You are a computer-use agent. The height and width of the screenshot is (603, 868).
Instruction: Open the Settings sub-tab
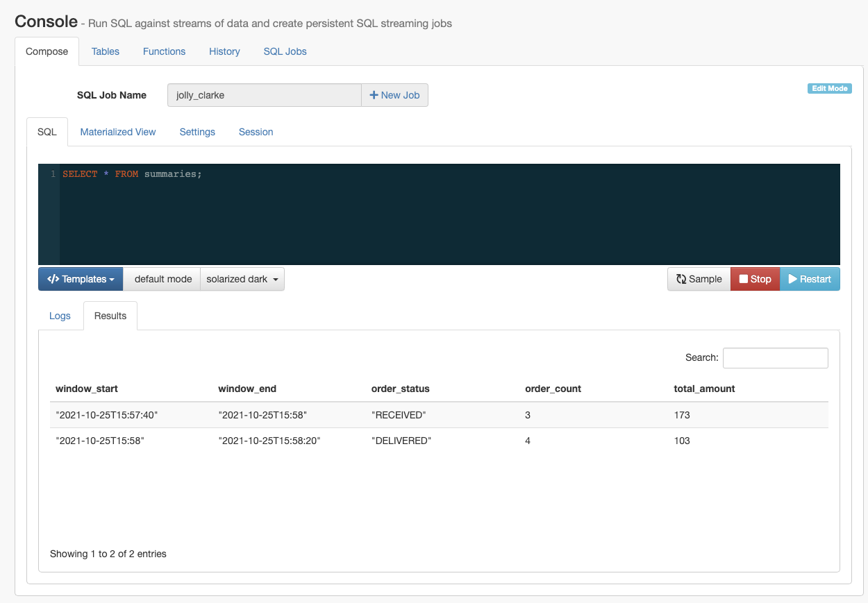[x=197, y=132]
